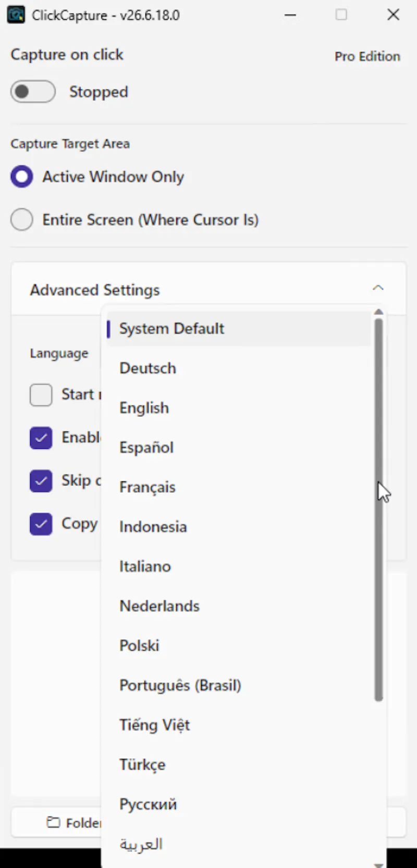This screenshot has width=417, height=868.
Task: Choose Français from language list
Action: coord(239,487)
